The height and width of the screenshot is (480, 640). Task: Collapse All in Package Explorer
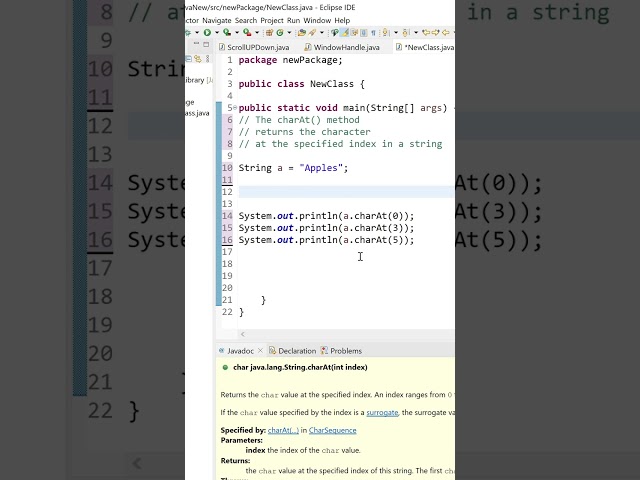189,59
